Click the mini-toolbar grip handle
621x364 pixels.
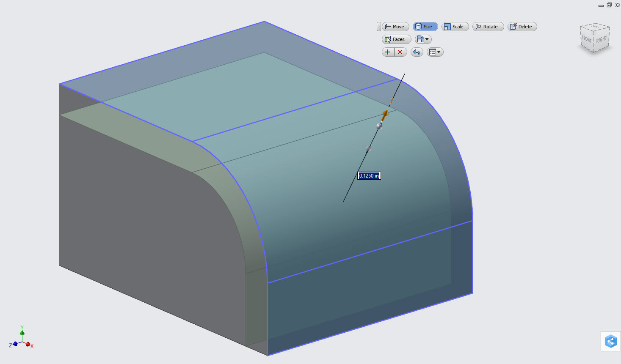click(x=378, y=27)
